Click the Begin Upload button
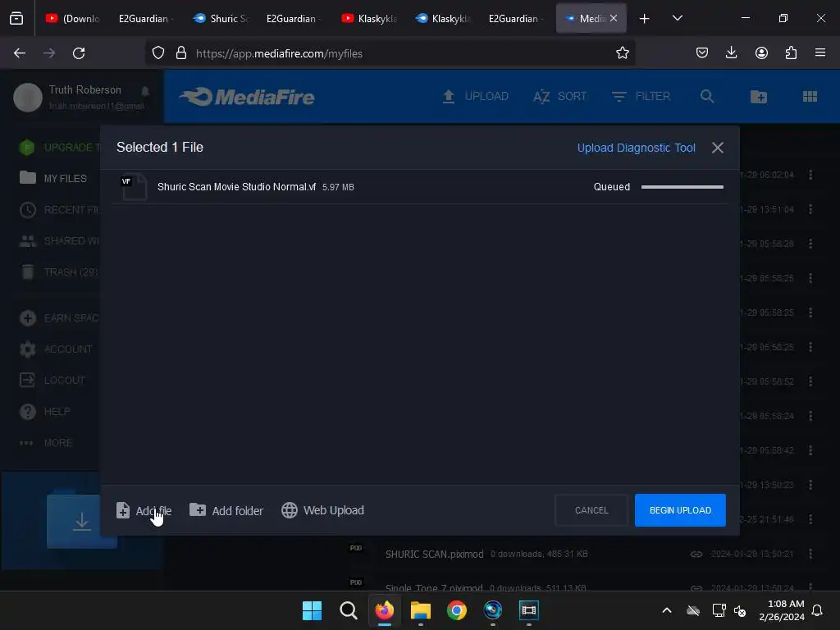 (680, 510)
